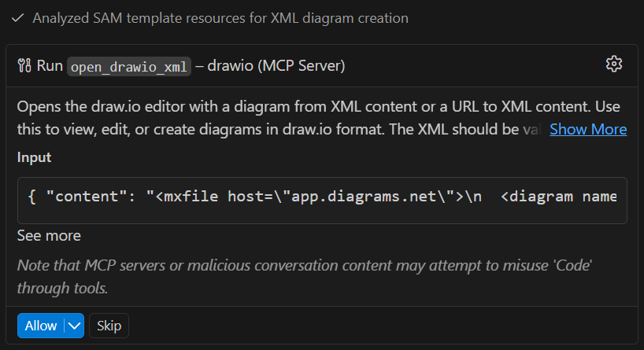
Task: Click the drawio (MCP Server) label
Action: click(x=276, y=66)
